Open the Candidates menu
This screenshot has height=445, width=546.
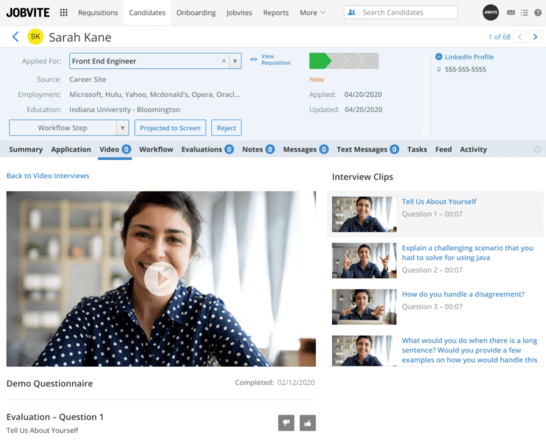click(x=147, y=13)
